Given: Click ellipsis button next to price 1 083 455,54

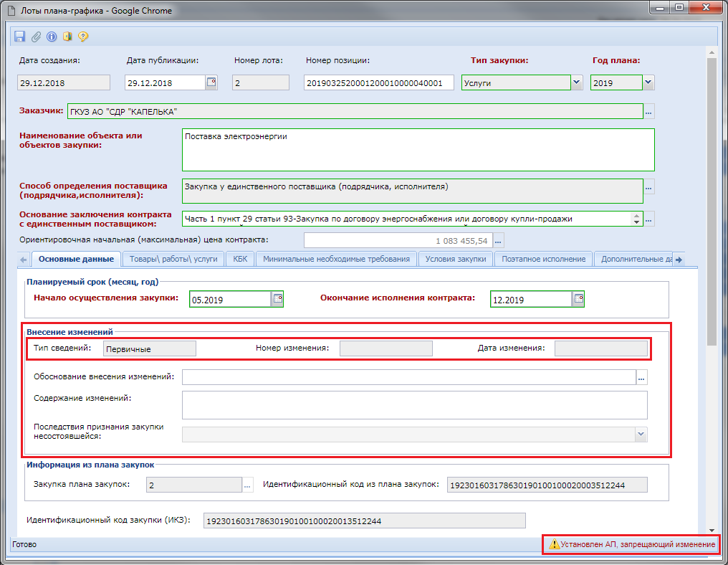Looking at the screenshot, I should point(499,241).
